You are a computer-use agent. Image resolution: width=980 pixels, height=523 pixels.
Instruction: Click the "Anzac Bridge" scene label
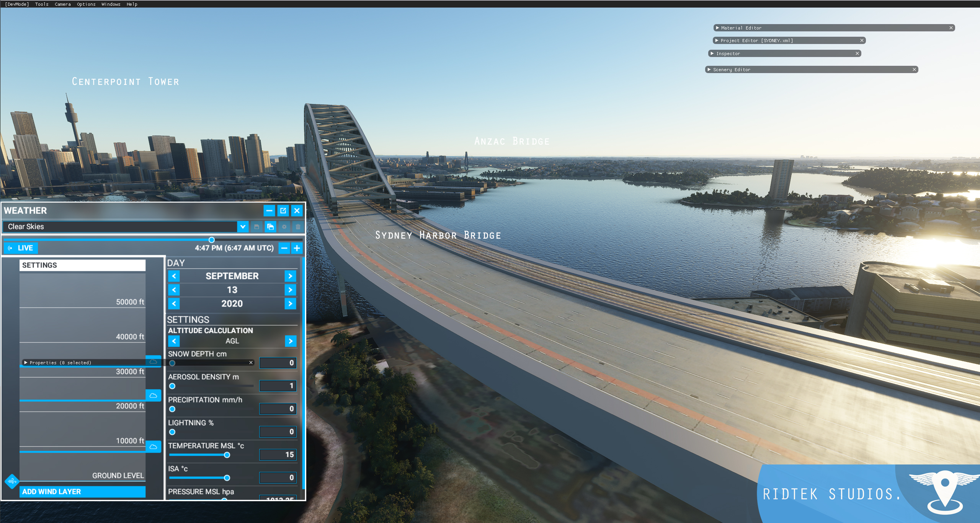tap(512, 141)
